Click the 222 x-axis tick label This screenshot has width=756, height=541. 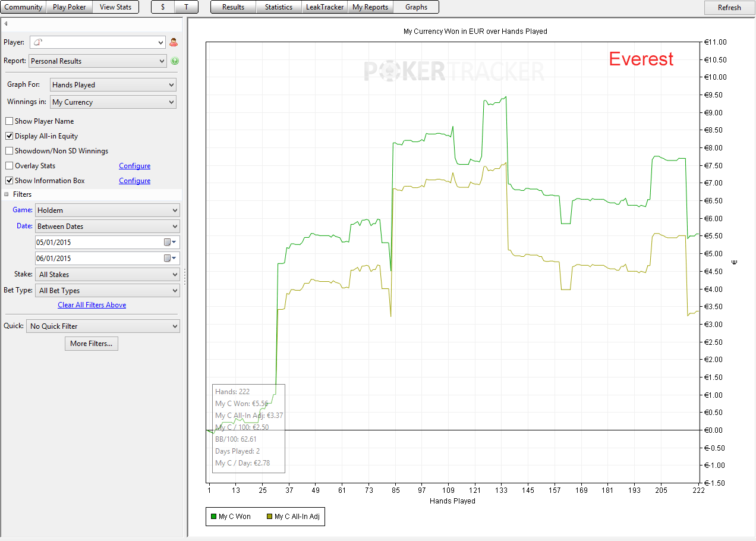click(699, 490)
